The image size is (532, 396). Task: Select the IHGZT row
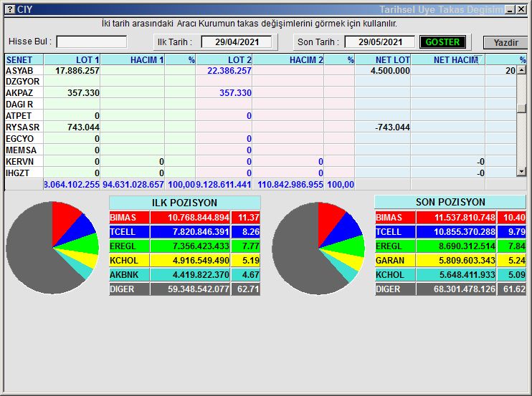(260, 173)
